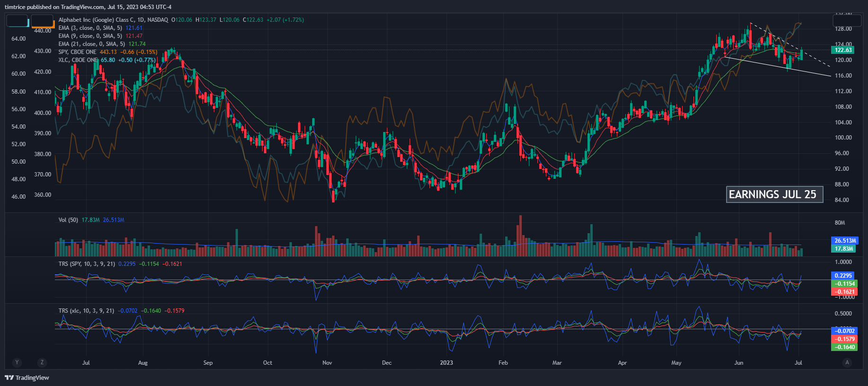Select the XLC, CBOE ONE legend entry
Screen dimensions: 868x386
[x=78, y=60]
